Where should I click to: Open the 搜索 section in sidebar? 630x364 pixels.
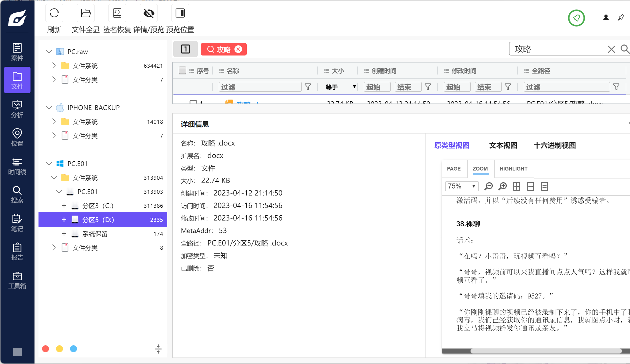[x=17, y=194]
